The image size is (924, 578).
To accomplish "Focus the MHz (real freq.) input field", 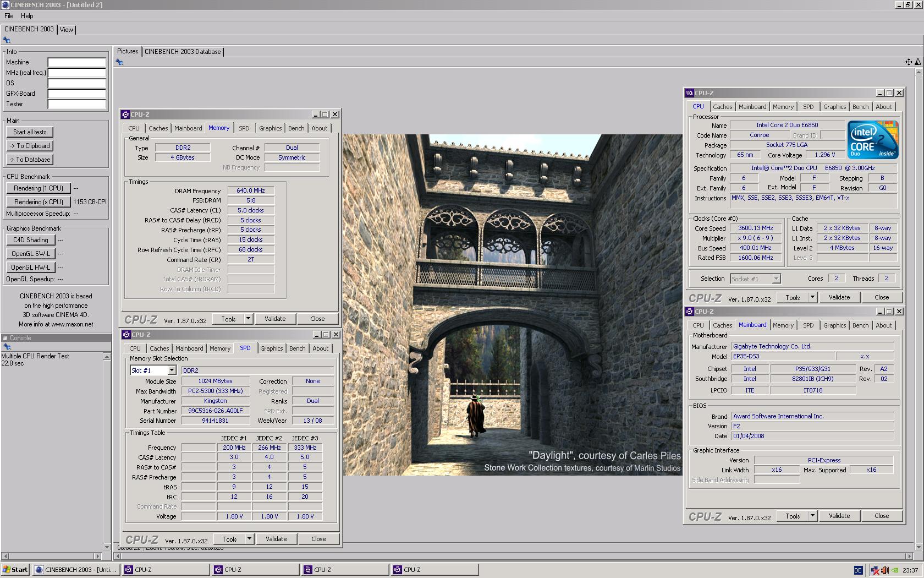I will point(76,73).
